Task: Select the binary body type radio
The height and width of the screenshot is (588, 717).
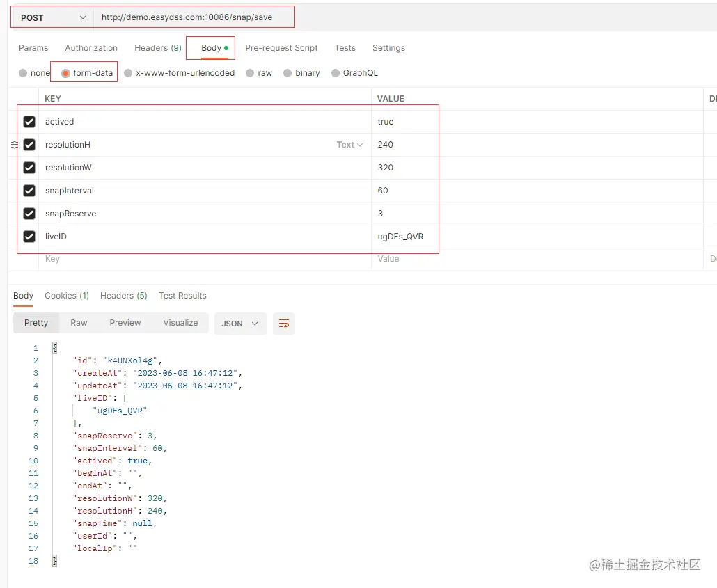Action: [287, 73]
